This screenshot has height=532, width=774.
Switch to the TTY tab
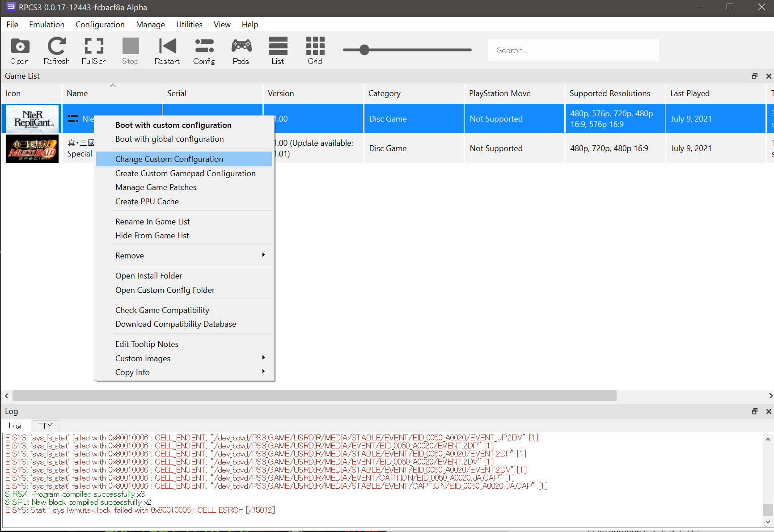pyautogui.click(x=45, y=426)
